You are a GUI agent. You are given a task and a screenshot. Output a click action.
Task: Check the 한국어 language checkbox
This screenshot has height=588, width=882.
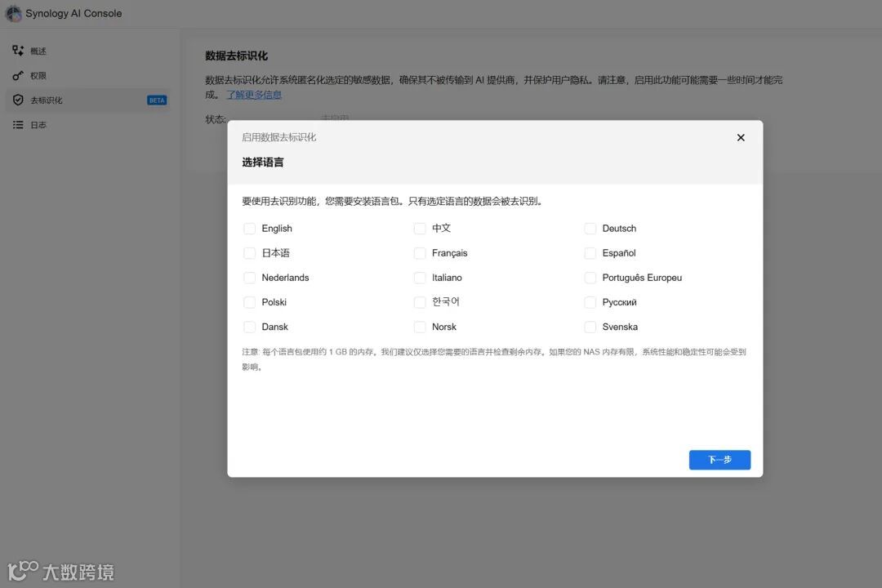420,302
